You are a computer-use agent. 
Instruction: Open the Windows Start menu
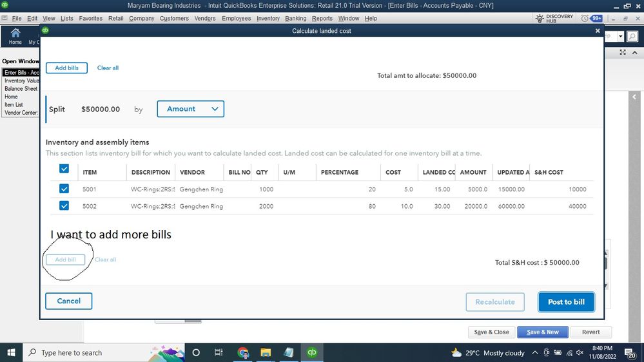tap(11, 352)
